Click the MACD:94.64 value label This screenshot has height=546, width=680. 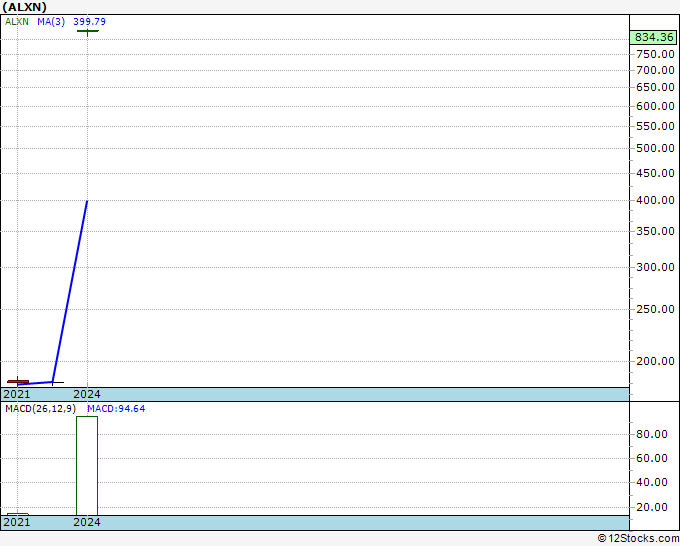point(116,409)
